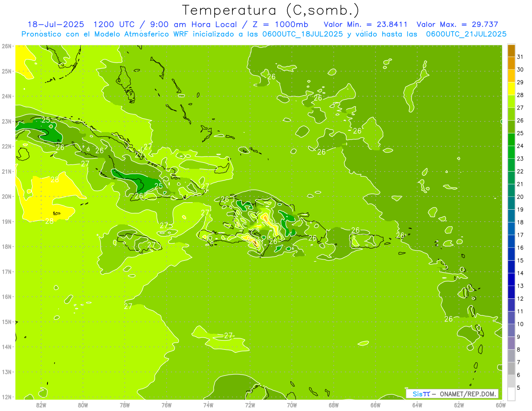Click the longitude label "72W"
This screenshot has height=411, width=532.
point(250,405)
